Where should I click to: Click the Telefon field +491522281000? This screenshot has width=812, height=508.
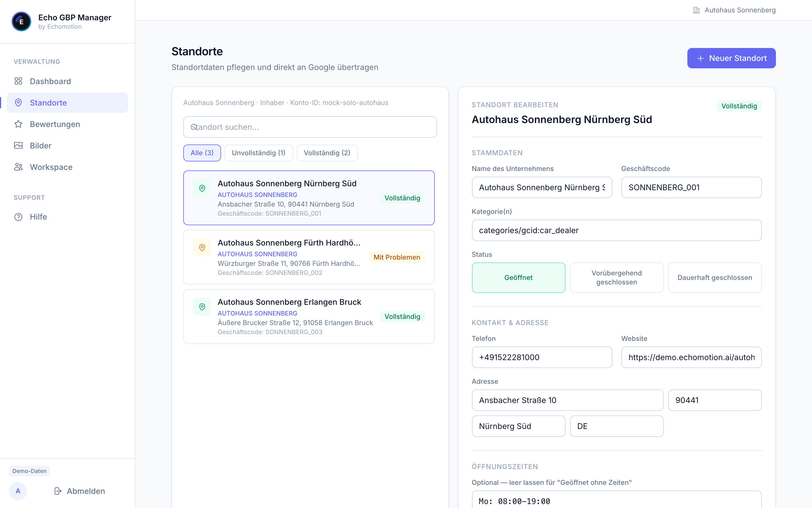point(542,357)
